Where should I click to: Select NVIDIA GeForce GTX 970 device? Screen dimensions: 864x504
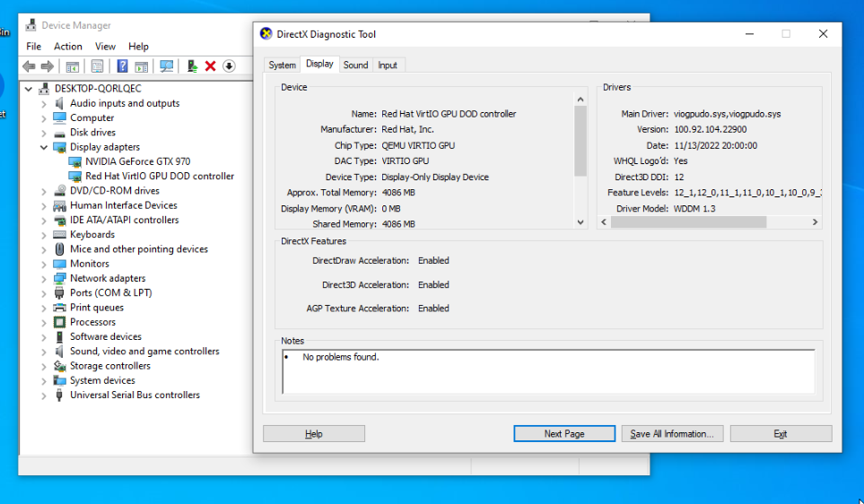coord(137,161)
